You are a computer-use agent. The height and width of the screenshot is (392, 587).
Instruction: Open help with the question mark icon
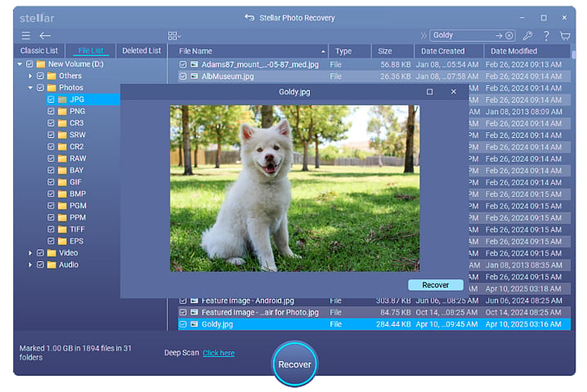[x=546, y=36]
